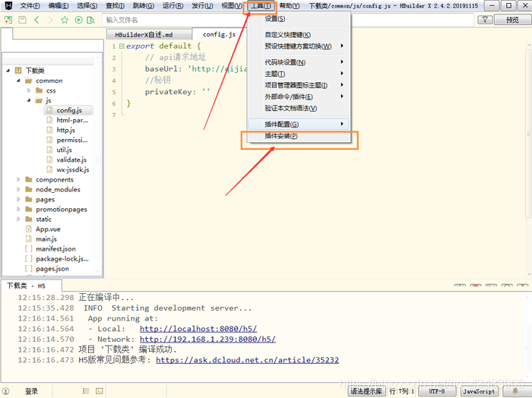532x398 pixels.
Task: Switch to the HBuilderX自述.md tab
Action: [x=149, y=35]
